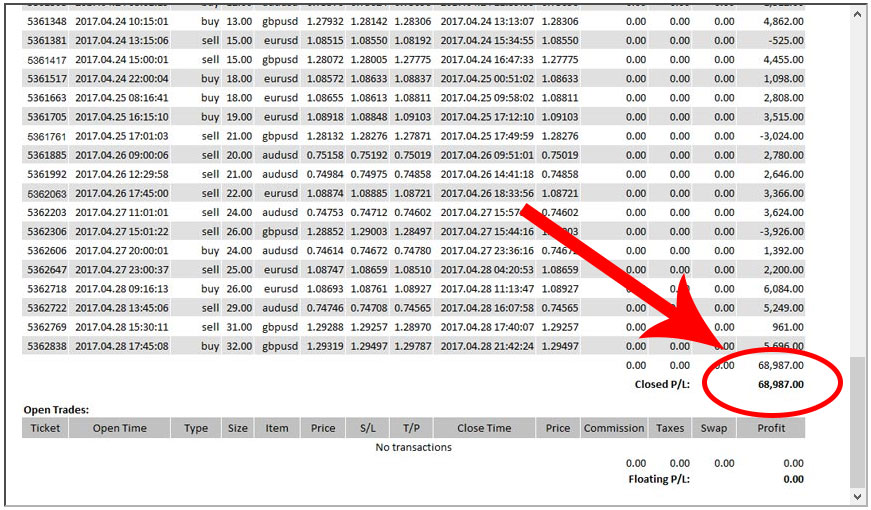Click T/P column header
This screenshot has height=510, width=871.
[411, 428]
